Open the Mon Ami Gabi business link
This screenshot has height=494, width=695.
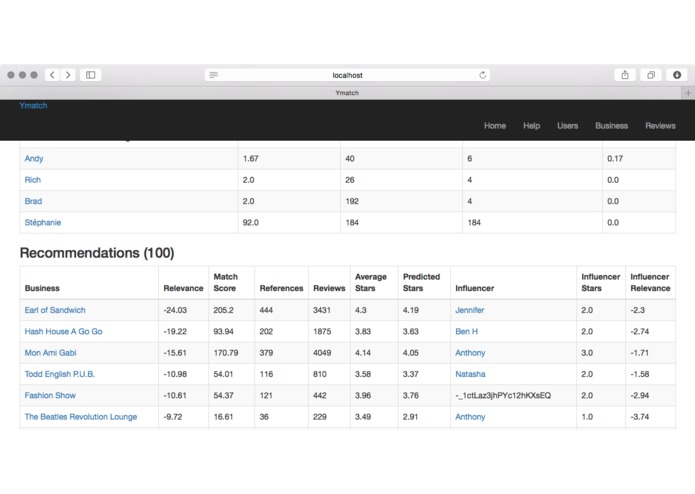point(51,353)
